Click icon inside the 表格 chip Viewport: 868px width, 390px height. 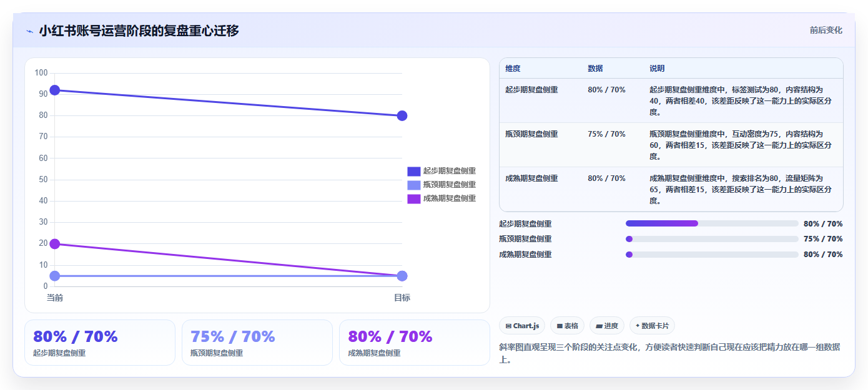tap(560, 326)
